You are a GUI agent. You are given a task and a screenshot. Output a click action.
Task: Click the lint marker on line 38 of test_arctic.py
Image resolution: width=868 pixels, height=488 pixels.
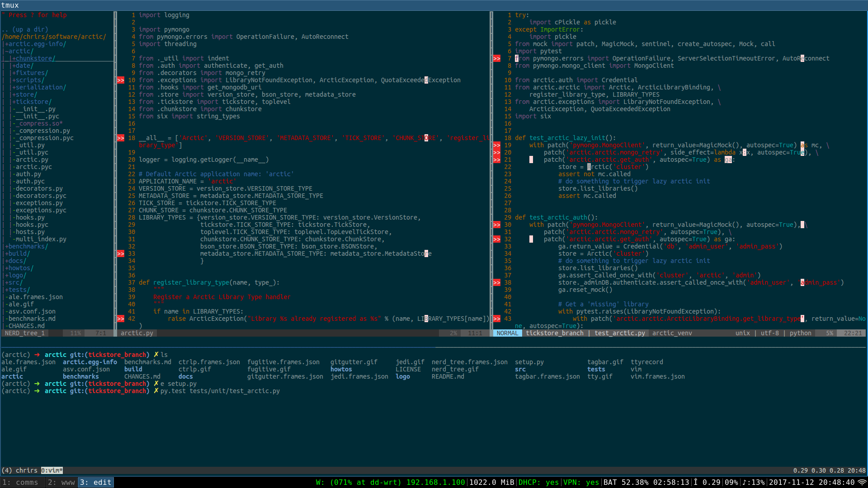pos(497,282)
